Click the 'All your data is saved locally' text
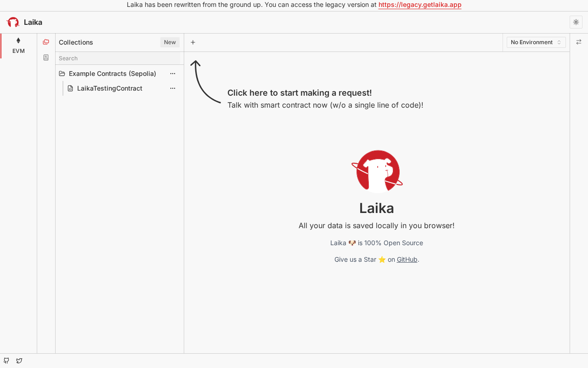The width and height of the screenshot is (588, 368). point(377,225)
